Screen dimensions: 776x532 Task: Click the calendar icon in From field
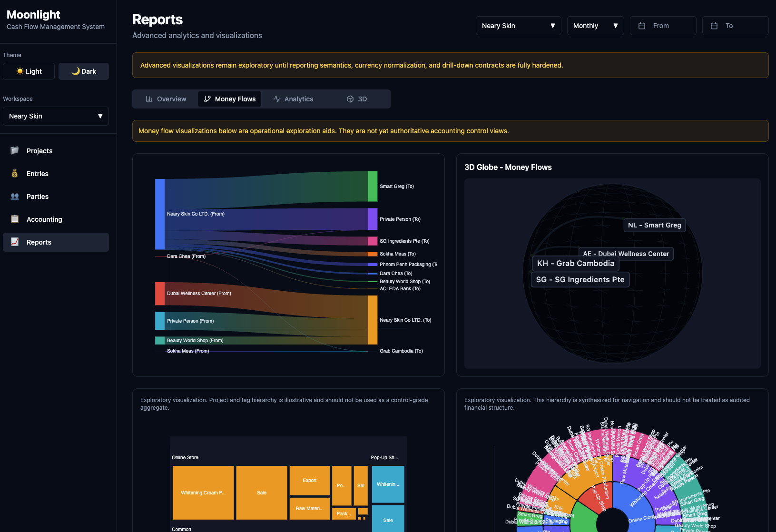642,26
